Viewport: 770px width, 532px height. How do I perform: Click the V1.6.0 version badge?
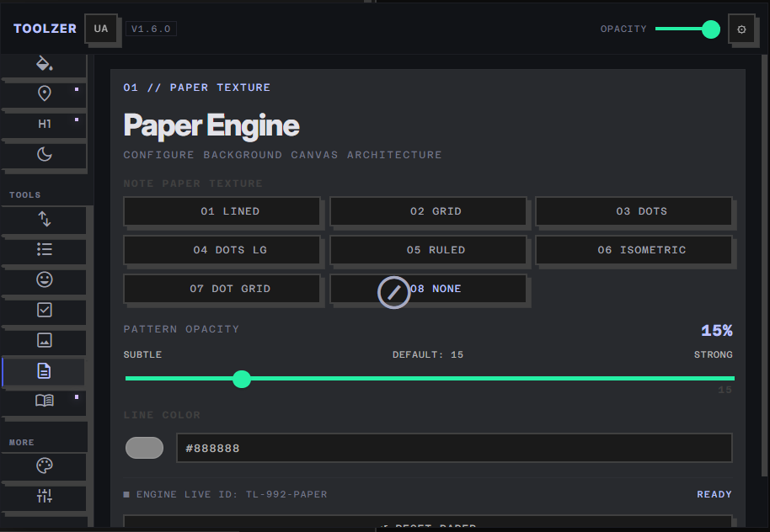[x=151, y=29]
